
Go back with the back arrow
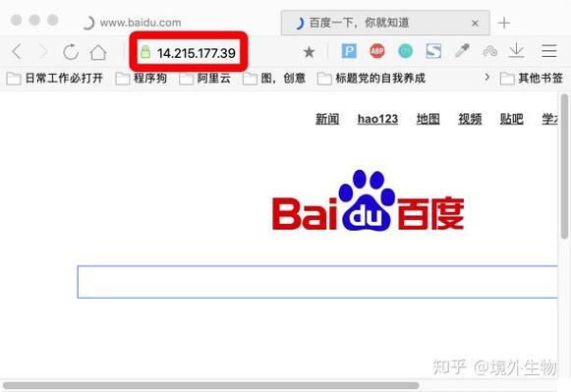[17, 52]
